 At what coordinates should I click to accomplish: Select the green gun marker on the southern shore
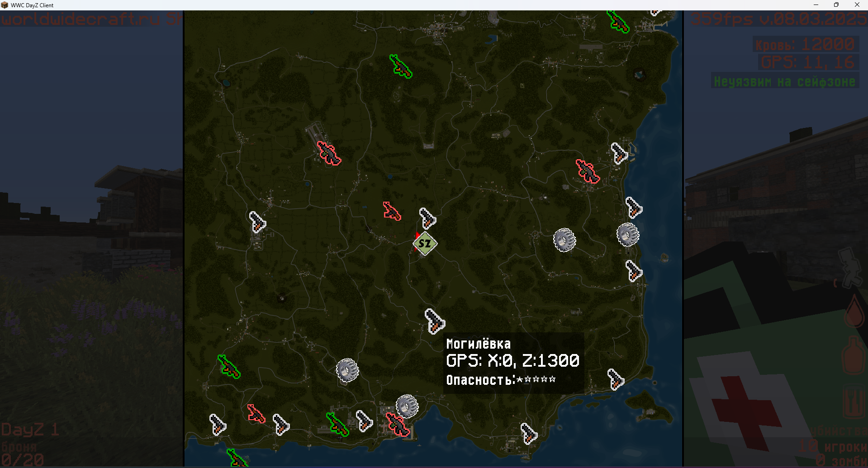[x=337, y=424]
